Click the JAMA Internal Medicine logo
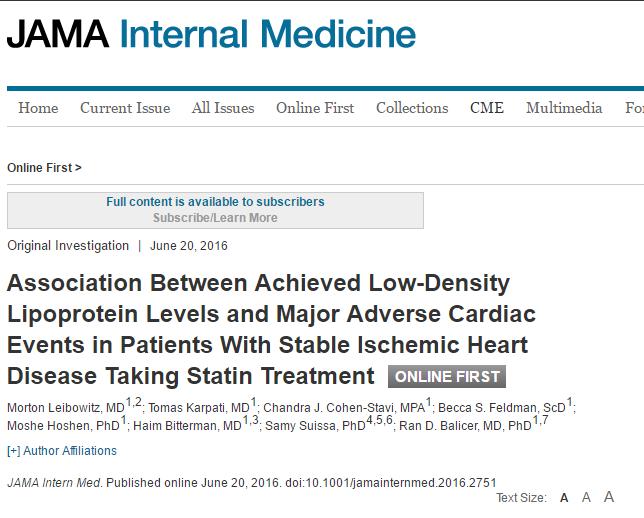This screenshot has height=518, width=644. (211, 34)
